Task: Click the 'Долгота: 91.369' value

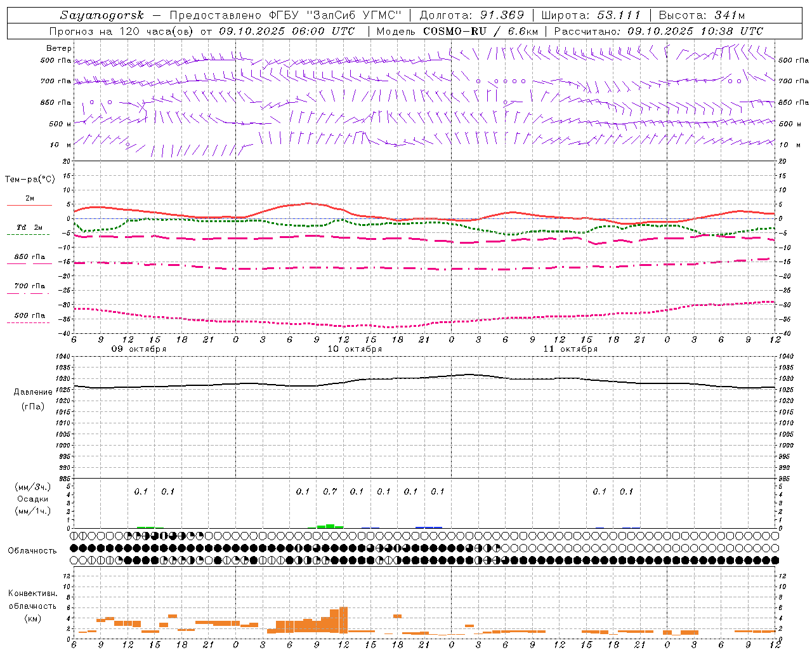Action: [x=472, y=15]
